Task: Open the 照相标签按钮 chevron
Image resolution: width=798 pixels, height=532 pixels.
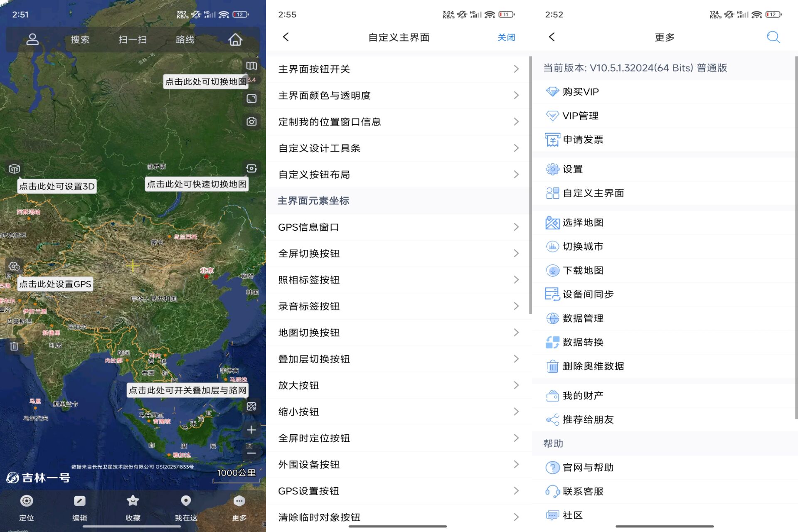Action: coord(517,280)
